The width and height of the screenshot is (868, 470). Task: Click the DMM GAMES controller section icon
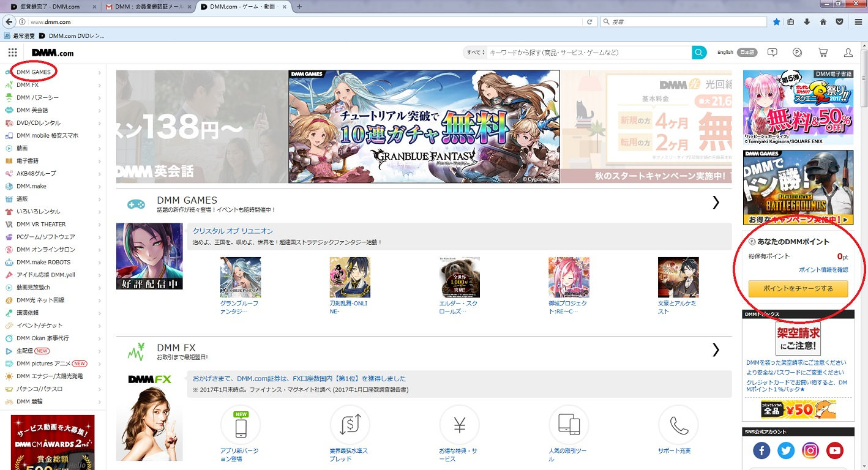click(136, 204)
